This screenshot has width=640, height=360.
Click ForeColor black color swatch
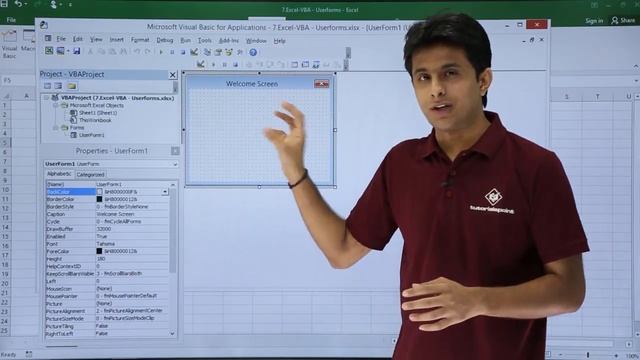pyautogui.click(x=99, y=251)
